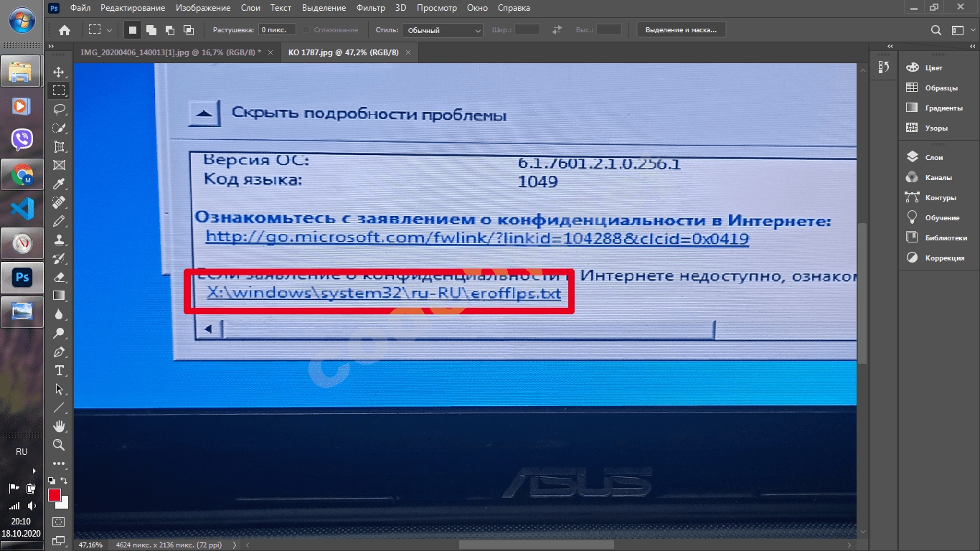The height and width of the screenshot is (551, 980).
Task: Choose Intersect with Selection mode button
Action: pyautogui.click(x=189, y=30)
